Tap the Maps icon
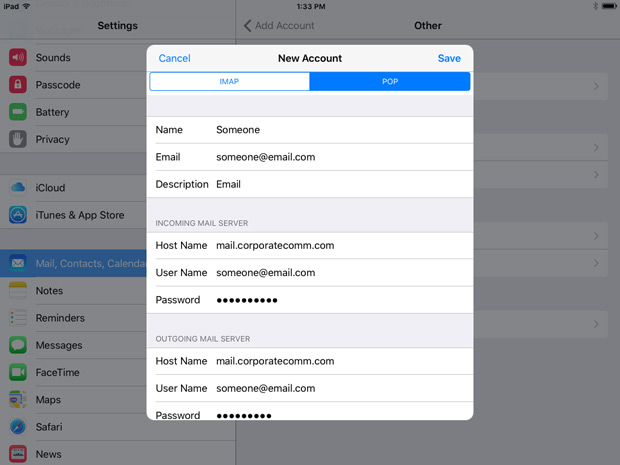The image size is (620, 465). 18,399
